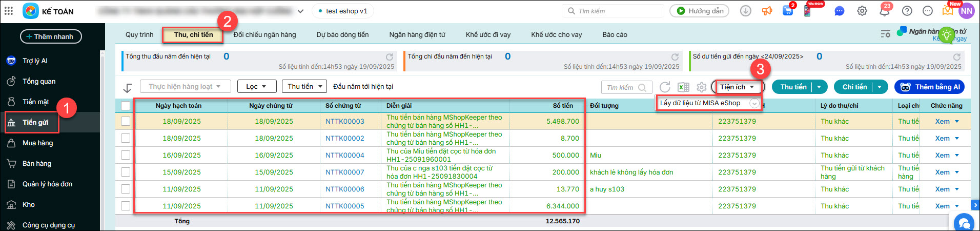Open the notifications bell icon
The height and width of the screenshot is (231, 980).
tap(884, 11)
